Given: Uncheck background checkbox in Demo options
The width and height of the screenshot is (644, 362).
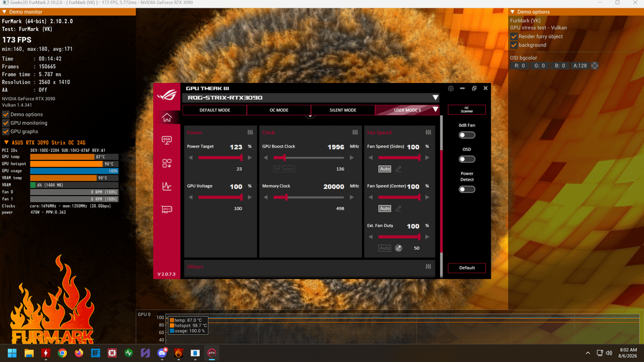Looking at the screenshot, I should point(514,45).
